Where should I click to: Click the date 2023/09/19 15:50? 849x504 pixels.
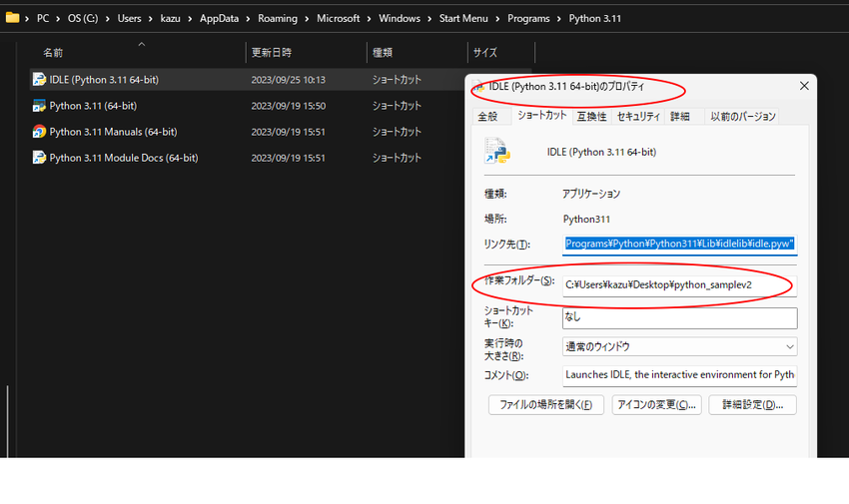[x=288, y=106]
